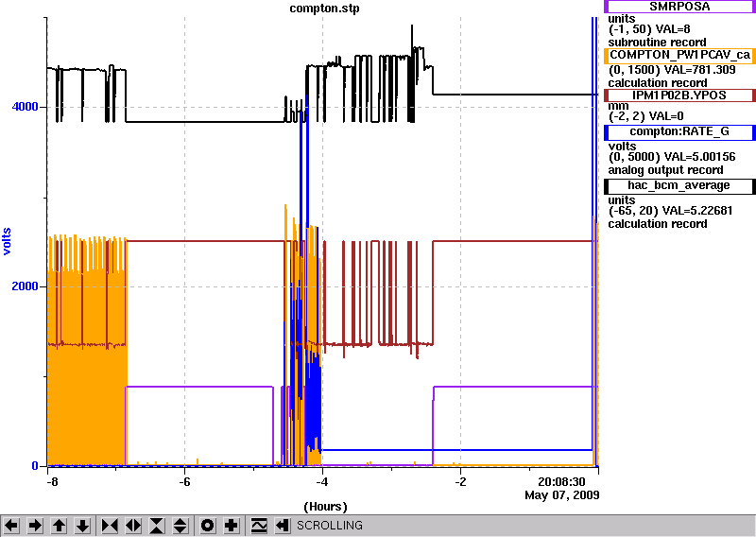Select the IPM1P02B.YPOS legend entry

coord(679,95)
